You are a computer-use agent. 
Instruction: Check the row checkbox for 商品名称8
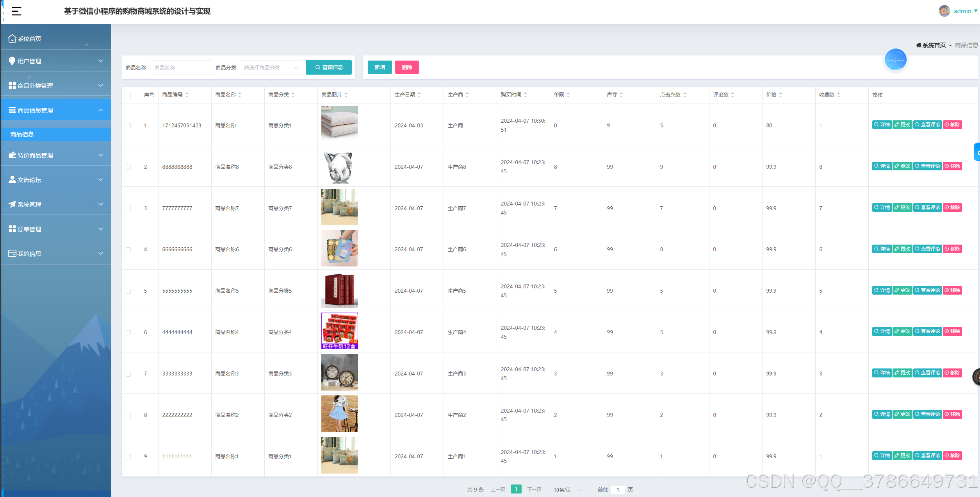click(128, 167)
